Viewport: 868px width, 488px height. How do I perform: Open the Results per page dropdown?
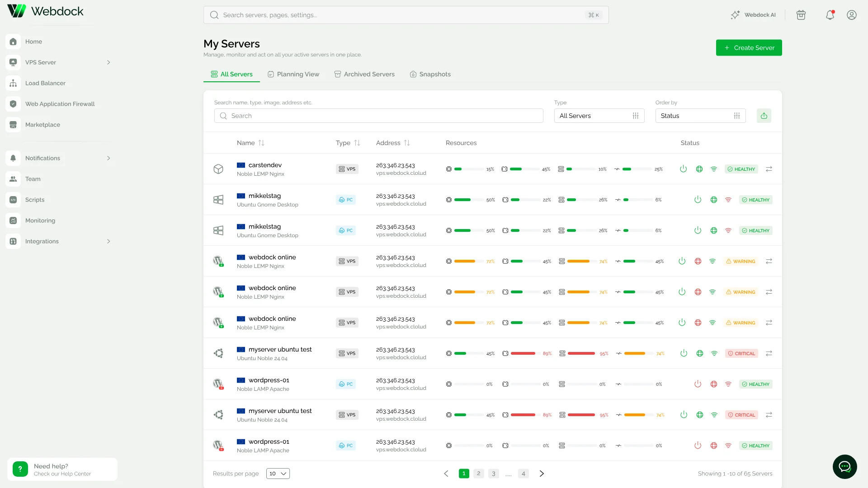(278, 474)
